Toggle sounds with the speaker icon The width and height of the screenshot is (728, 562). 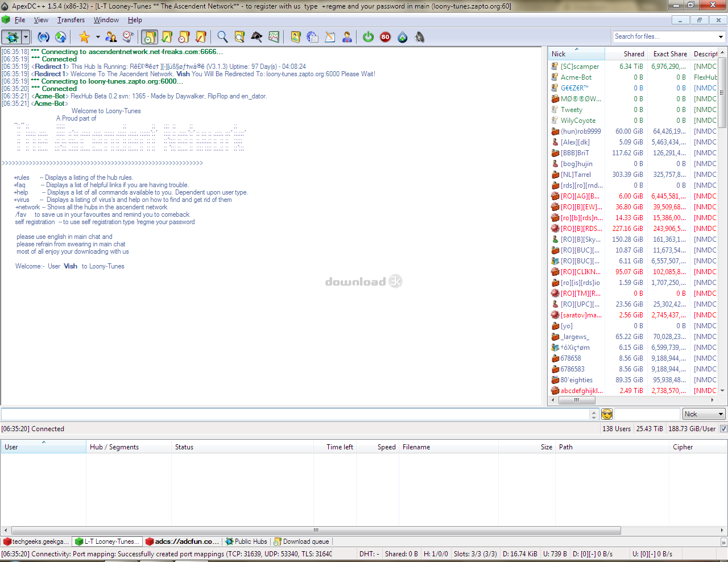click(420, 38)
